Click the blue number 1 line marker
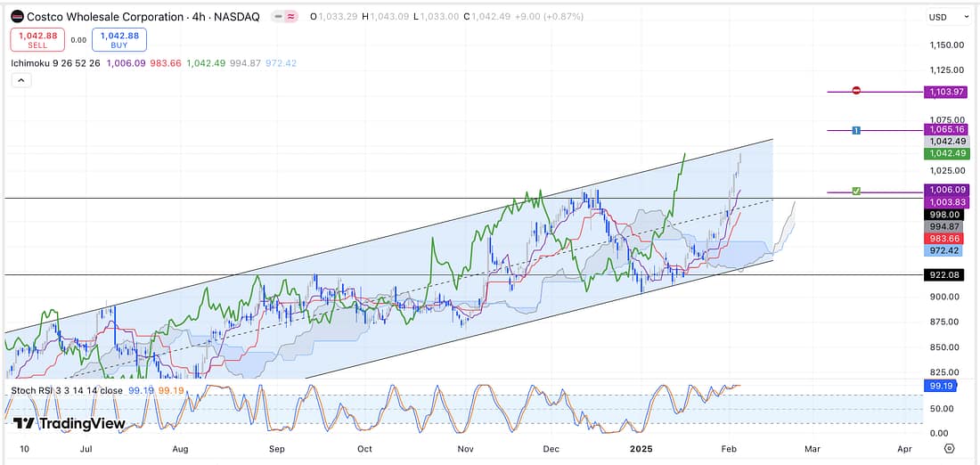The width and height of the screenshot is (980, 465). click(x=855, y=130)
